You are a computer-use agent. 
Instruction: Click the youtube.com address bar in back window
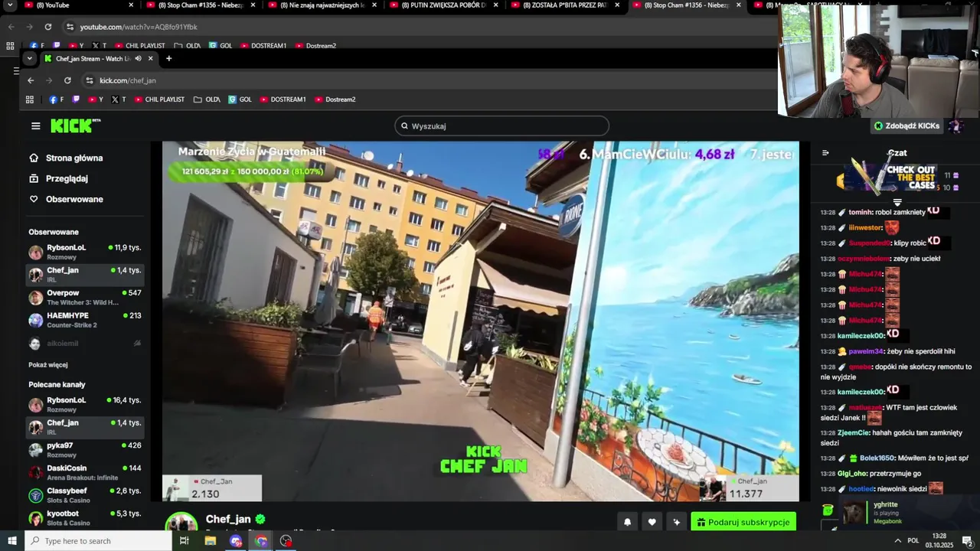point(421,27)
